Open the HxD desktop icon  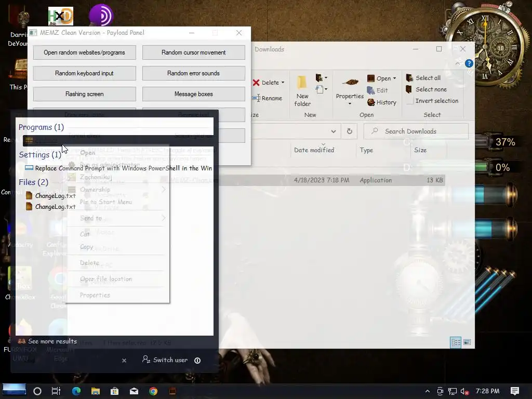60,16
